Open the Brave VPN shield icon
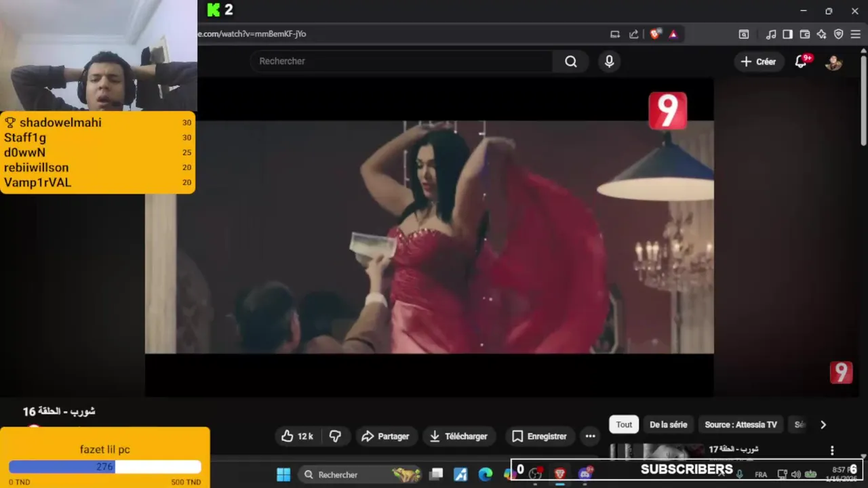Viewport: 868px width, 488px height. [x=838, y=34]
